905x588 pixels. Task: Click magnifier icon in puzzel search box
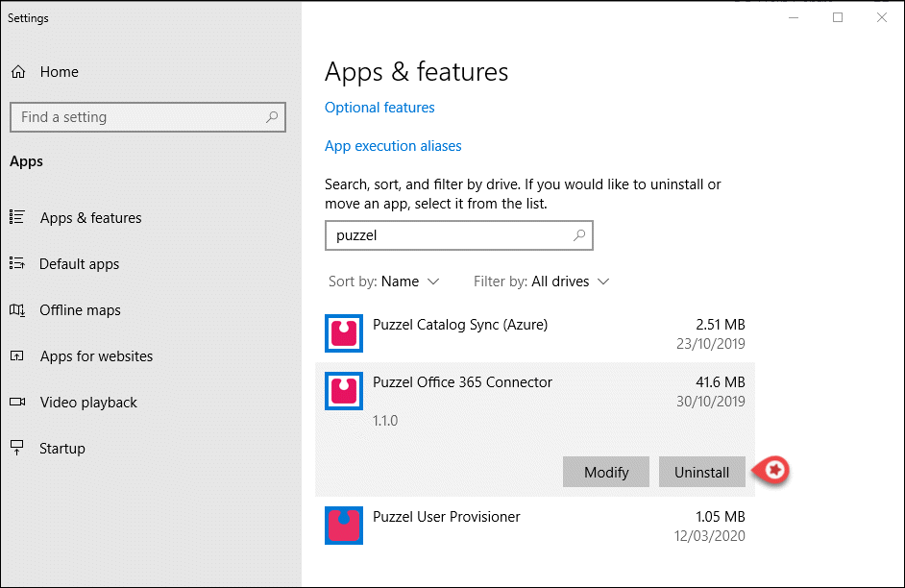(x=579, y=235)
